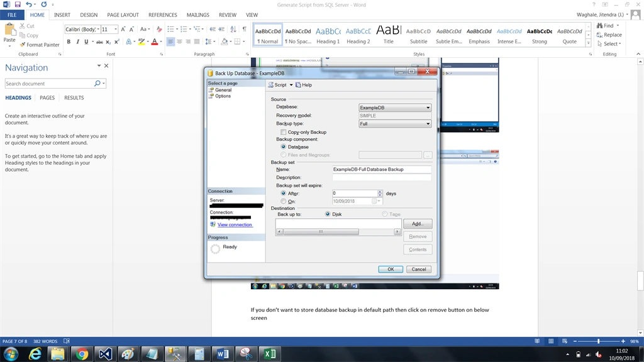Choose Disk as backup destination
This screenshot has width=644, height=362.
point(328,214)
